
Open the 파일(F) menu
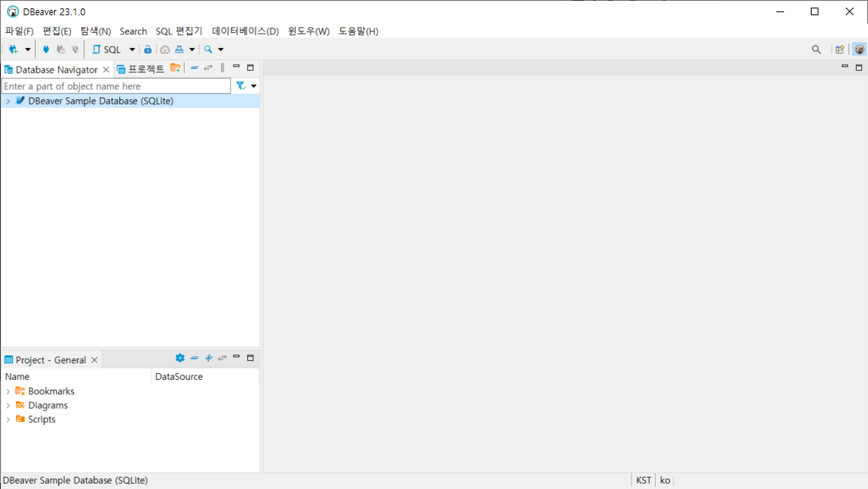pos(19,31)
